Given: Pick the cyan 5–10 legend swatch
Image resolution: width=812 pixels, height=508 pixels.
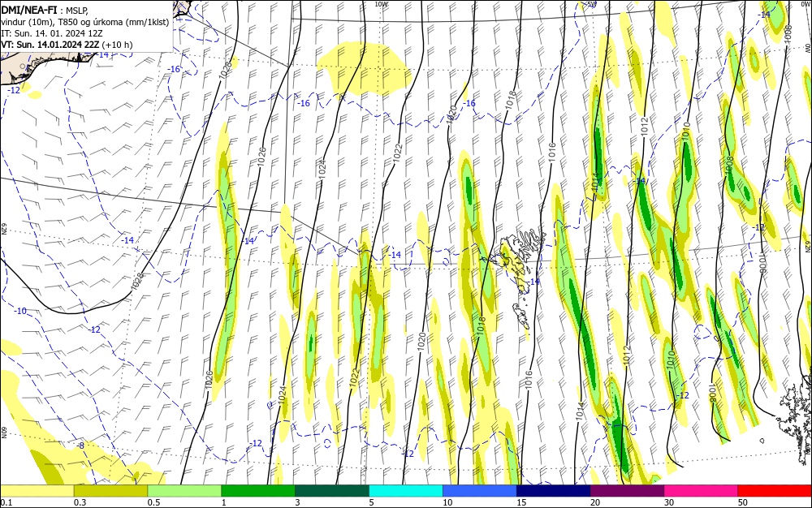Looking at the screenshot, I should click(406, 491).
